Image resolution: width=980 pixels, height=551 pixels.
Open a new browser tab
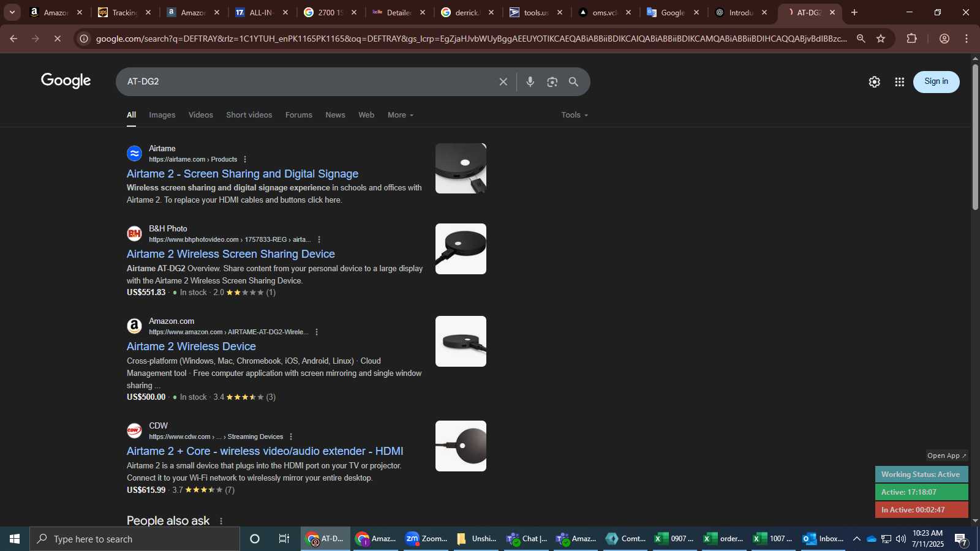coord(854,12)
